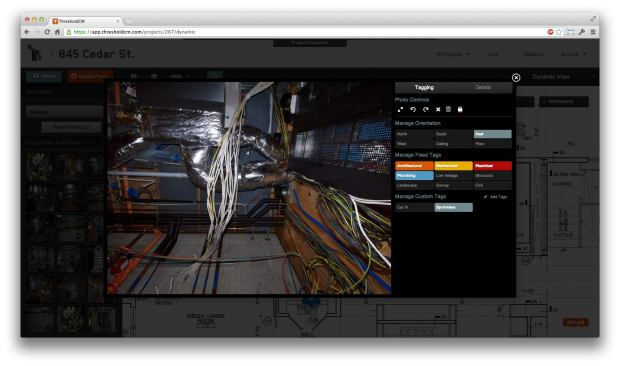Click the Manage Photo List button

coord(71,127)
